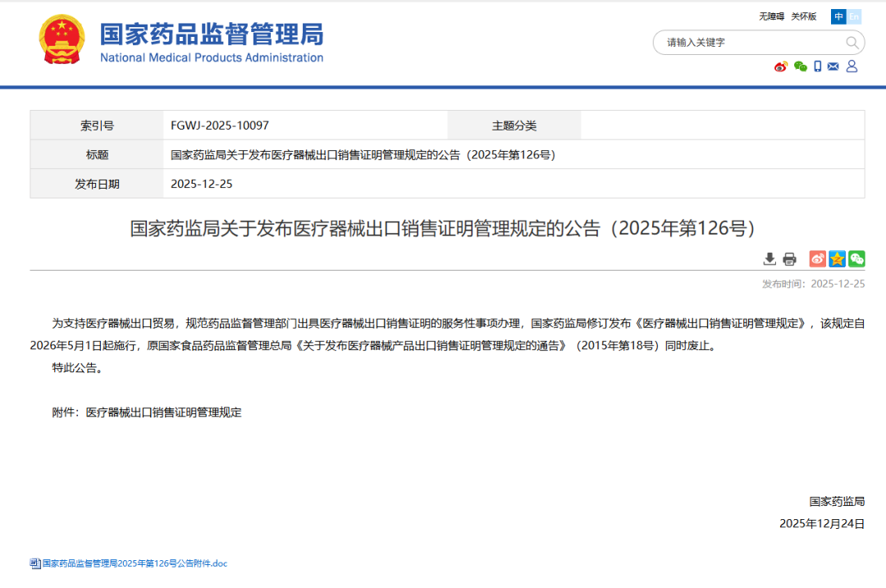
Task: Share article to Weibo red icon
Action: tap(817, 258)
